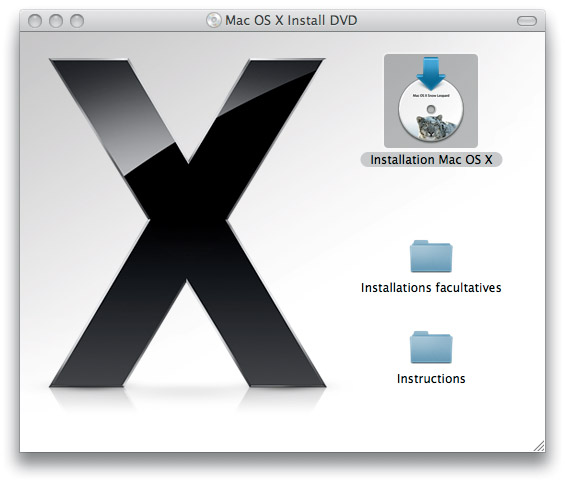This screenshot has width=565, height=482.
Task: Close the Mac OS X Install DVD window
Action: click(x=35, y=21)
